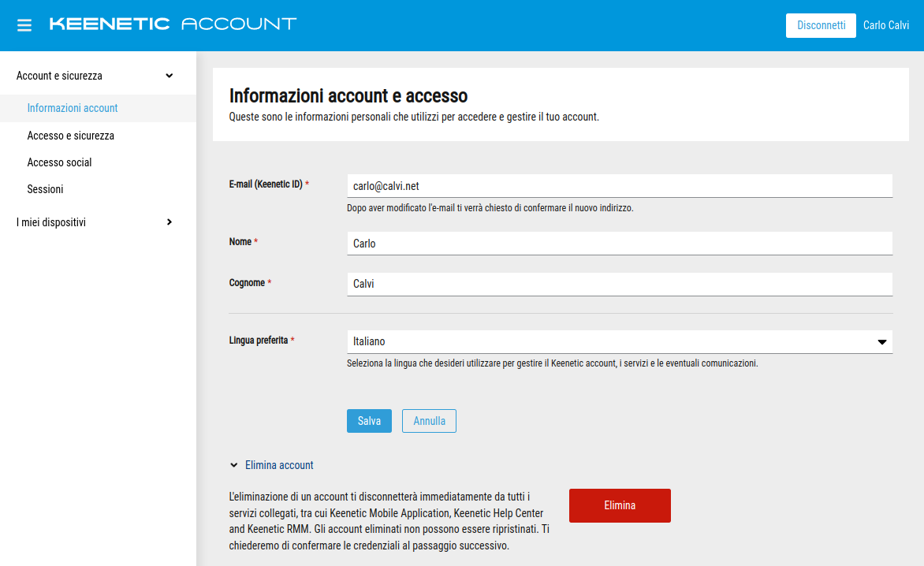The height and width of the screenshot is (566, 924).
Task: Open Accesso e sicurezza page
Action: point(71,136)
